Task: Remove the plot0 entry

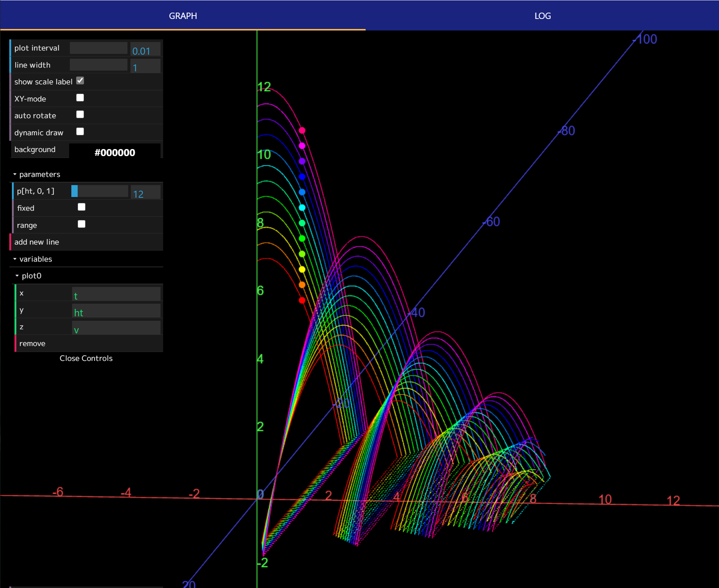Action: pyautogui.click(x=32, y=343)
